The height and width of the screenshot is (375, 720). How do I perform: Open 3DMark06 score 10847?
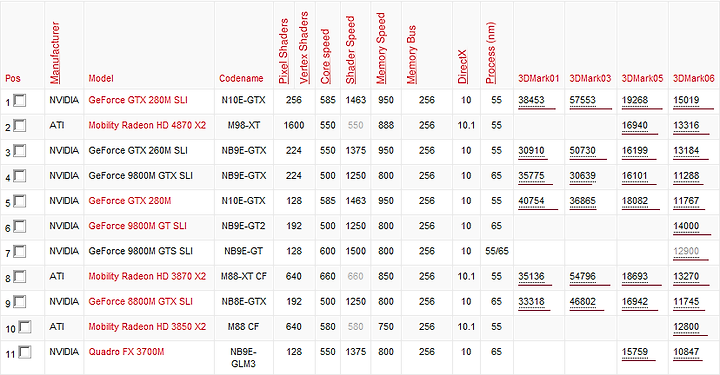point(686,352)
